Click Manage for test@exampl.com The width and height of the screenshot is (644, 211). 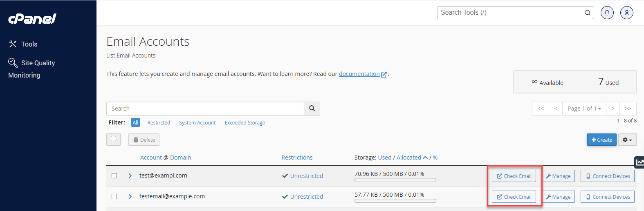(x=558, y=176)
